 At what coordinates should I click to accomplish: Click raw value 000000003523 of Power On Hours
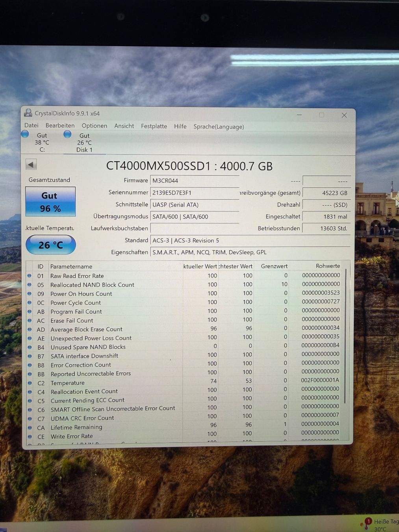click(x=321, y=292)
